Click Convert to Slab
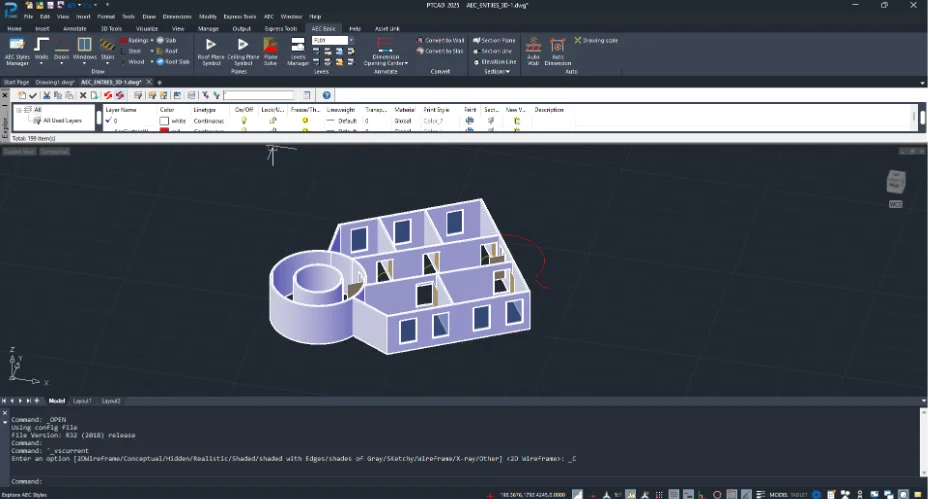The width and height of the screenshot is (928, 499). tap(440, 51)
